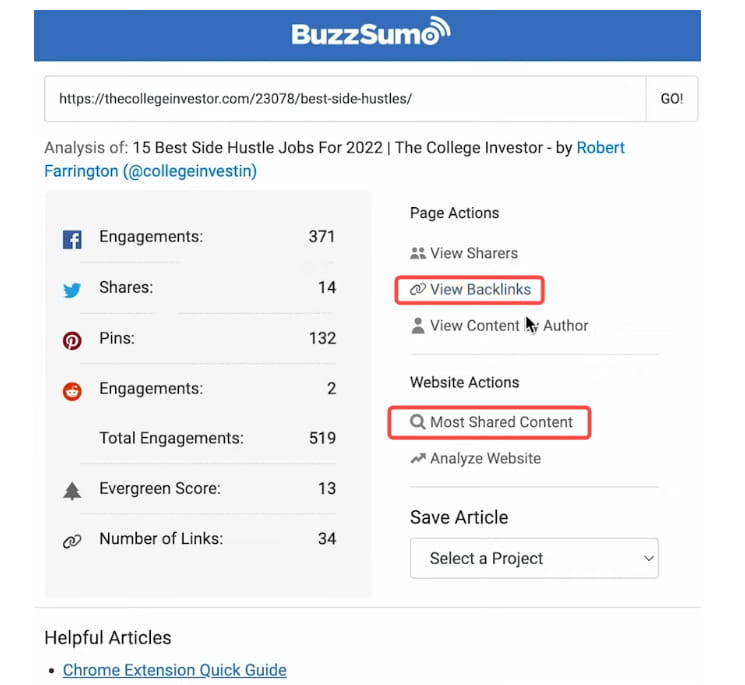Click the URL input field

point(345,99)
